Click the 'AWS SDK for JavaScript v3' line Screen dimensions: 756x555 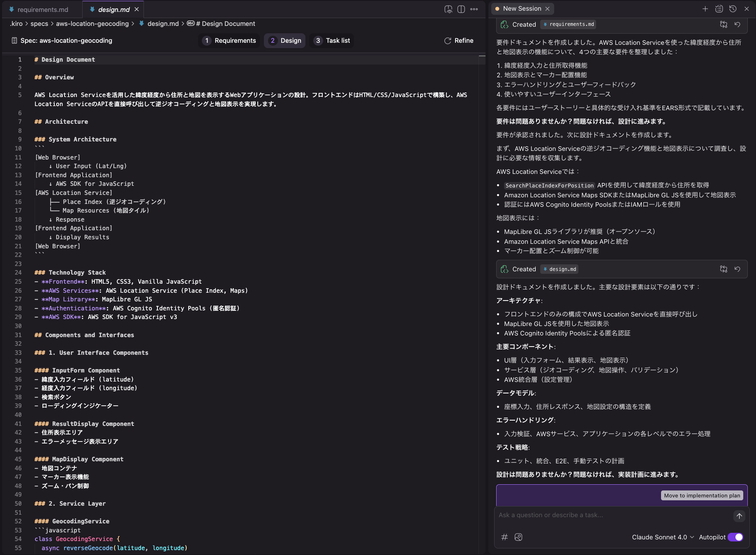(106, 317)
